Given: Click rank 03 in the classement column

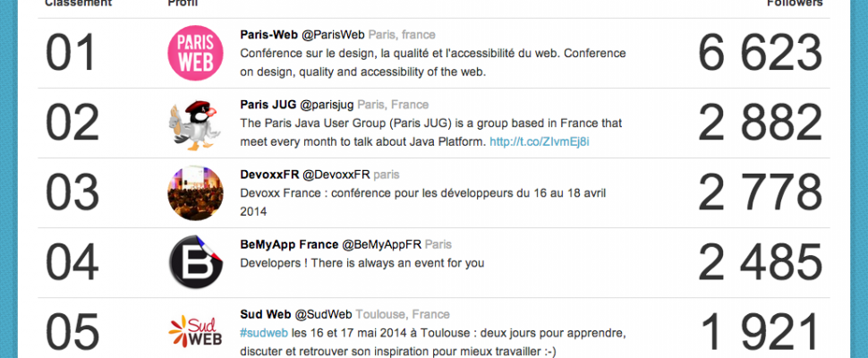Looking at the screenshot, I should coord(72,193).
